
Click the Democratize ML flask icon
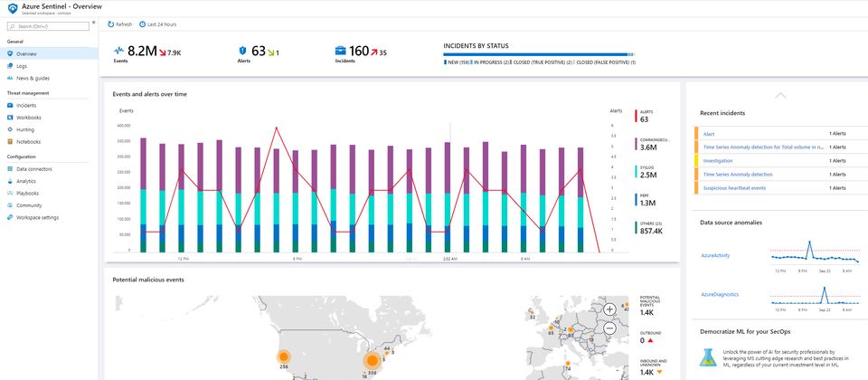pos(708,357)
